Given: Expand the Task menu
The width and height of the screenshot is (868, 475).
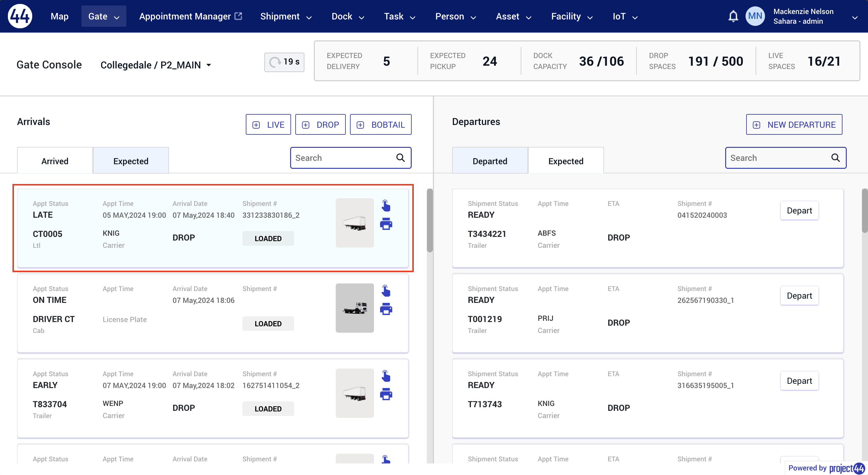Looking at the screenshot, I should click(399, 16).
